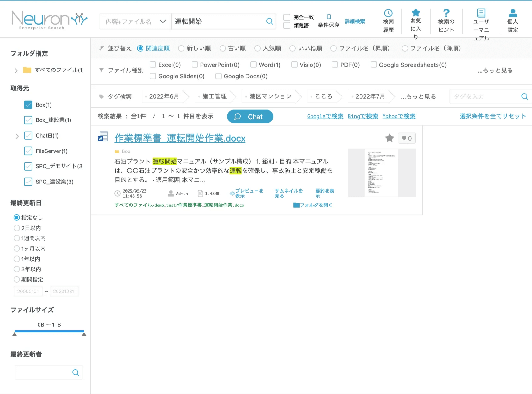Expand the すべてのファイル folder tree

(x=16, y=71)
